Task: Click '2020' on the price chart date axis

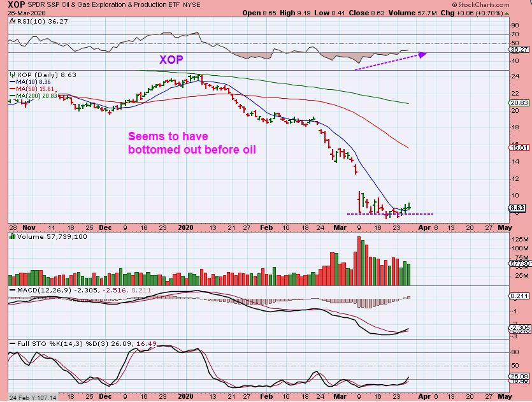Action: coord(185,227)
